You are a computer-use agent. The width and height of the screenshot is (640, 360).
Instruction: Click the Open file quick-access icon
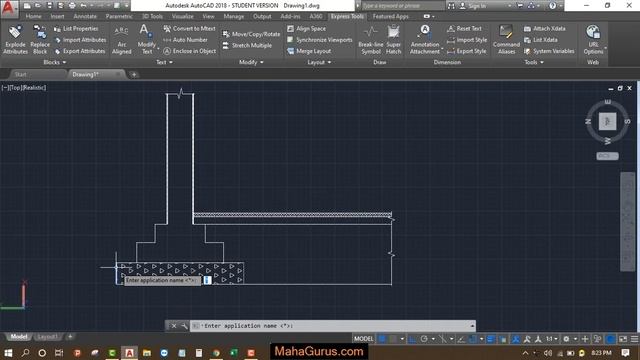click(x=38, y=6)
